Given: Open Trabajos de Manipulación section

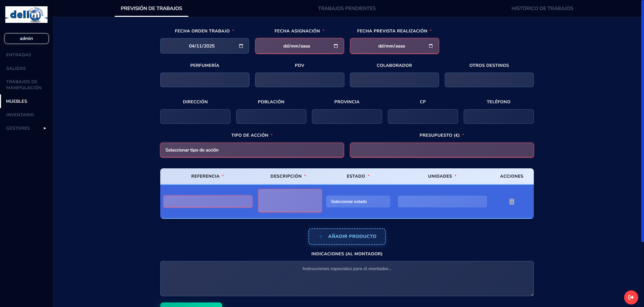Looking at the screenshot, I should coord(24,85).
